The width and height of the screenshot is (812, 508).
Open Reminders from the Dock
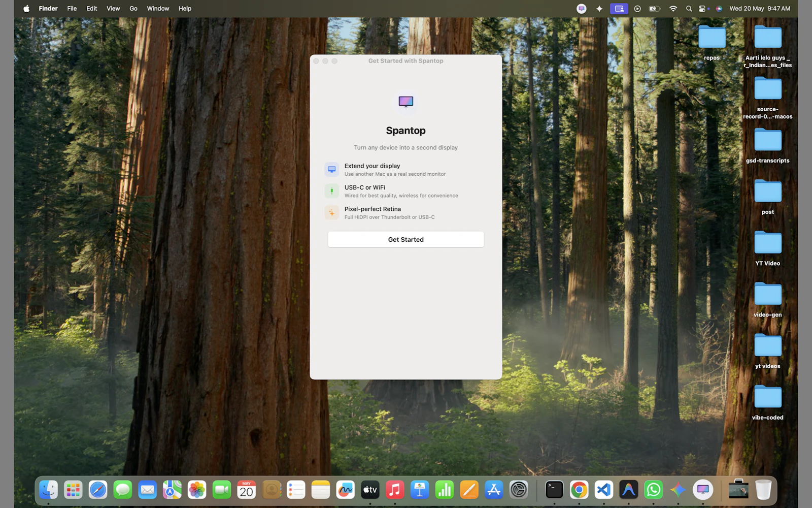click(296, 490)
